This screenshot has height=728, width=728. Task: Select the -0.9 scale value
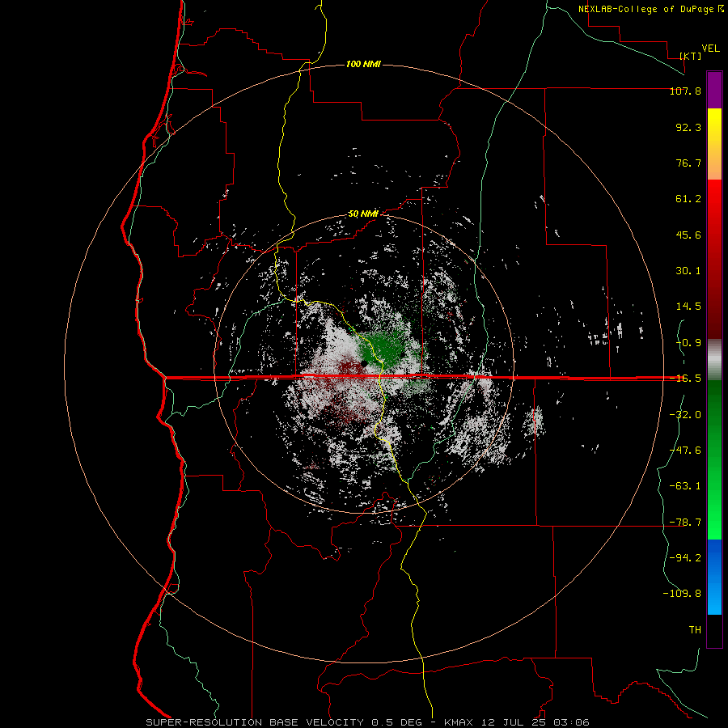point(688,343)
